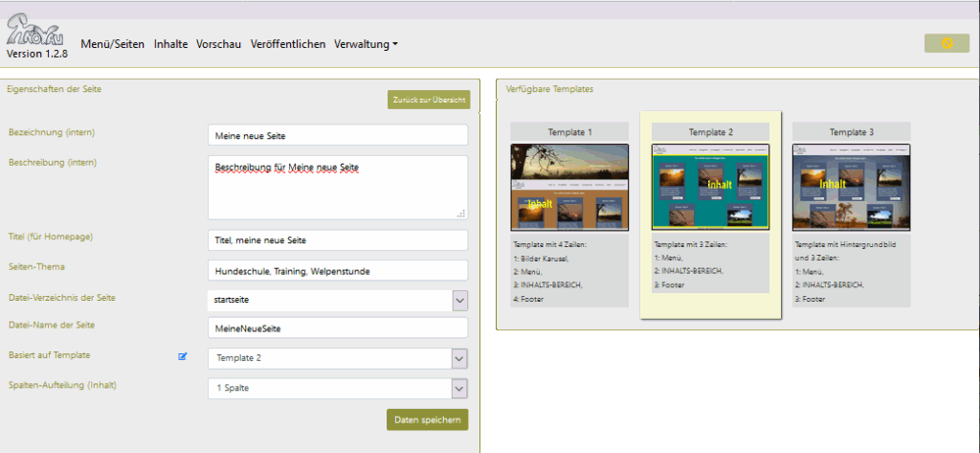Click the Seiten-Thema input field
The image size is (980, 453).
pos(337,271)
